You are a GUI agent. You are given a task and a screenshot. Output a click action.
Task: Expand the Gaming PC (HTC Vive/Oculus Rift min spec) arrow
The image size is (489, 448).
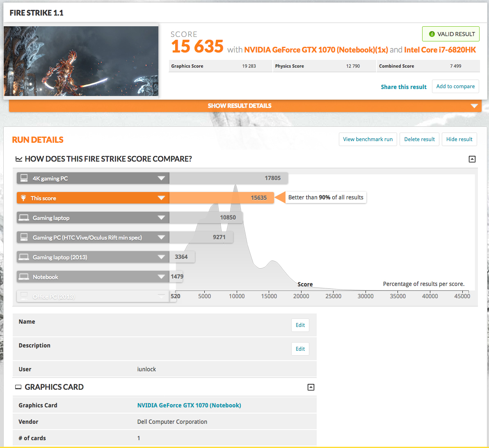[161, 237]
